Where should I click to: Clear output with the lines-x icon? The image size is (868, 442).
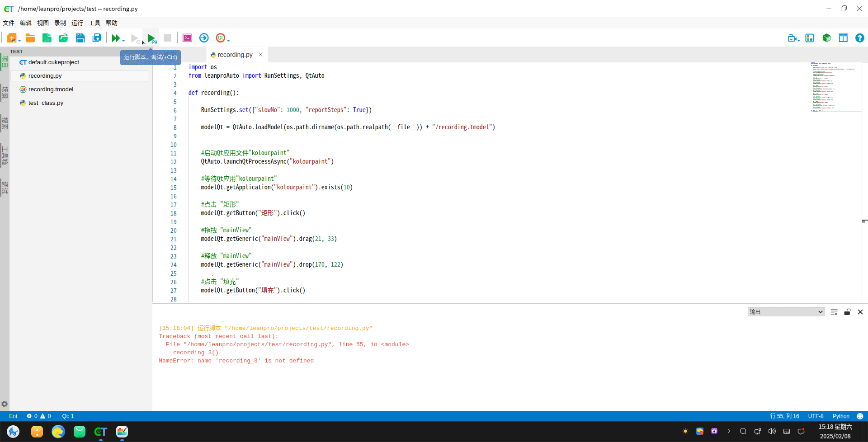pos(834,312)
